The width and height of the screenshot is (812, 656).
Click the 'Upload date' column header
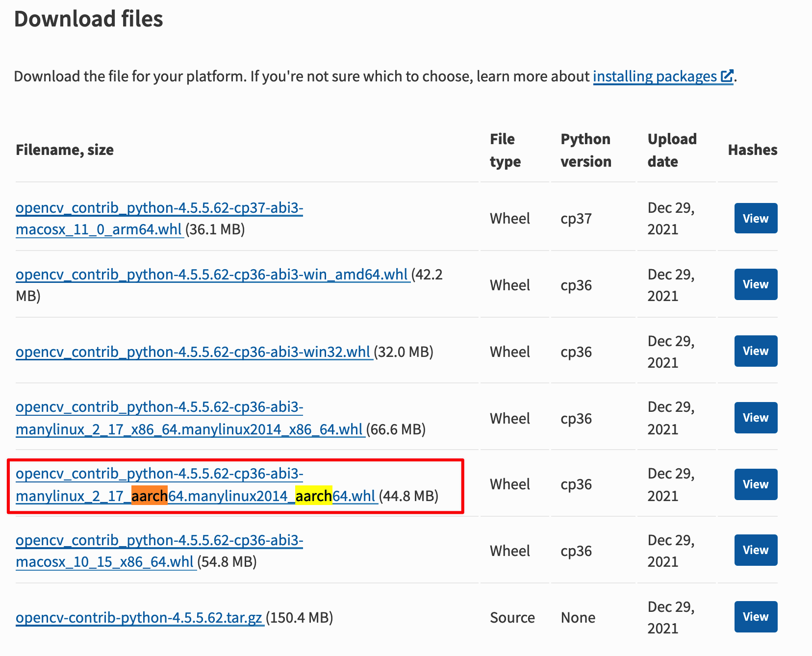click(x=672, y=150)
